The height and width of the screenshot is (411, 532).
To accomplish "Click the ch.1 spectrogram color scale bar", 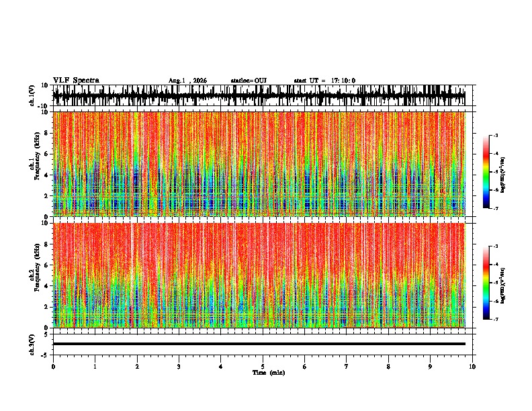I will pos(486,172).
